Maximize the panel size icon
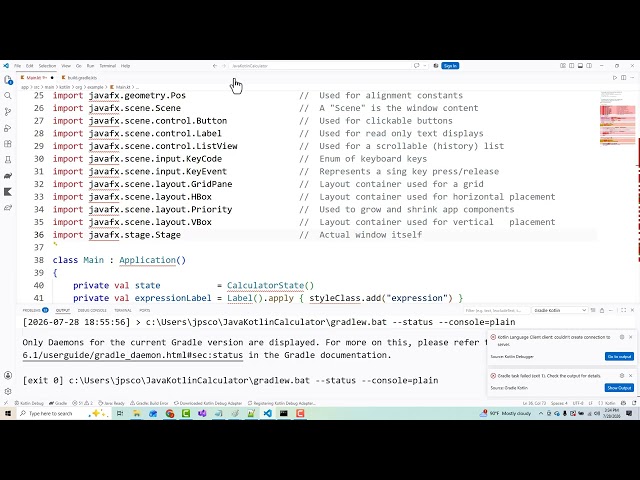The height and width of the screenshot is (480, 640). coord(623,310)
